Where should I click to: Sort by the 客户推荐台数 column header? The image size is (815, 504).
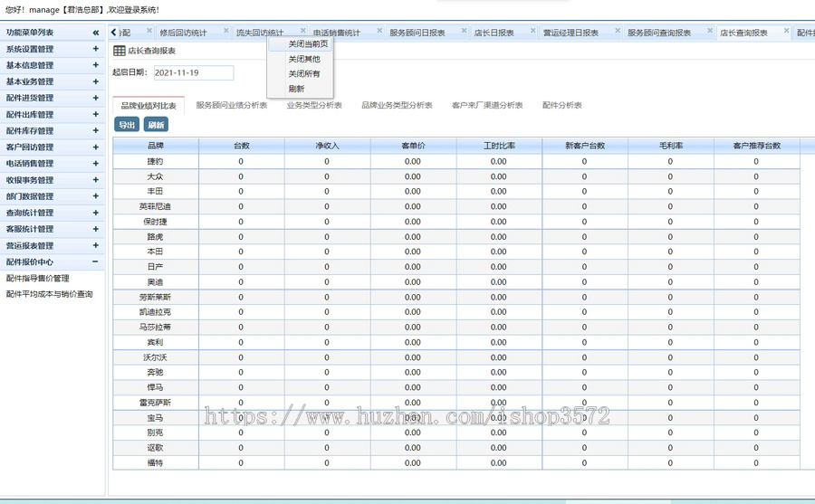[x=757, y=146]
